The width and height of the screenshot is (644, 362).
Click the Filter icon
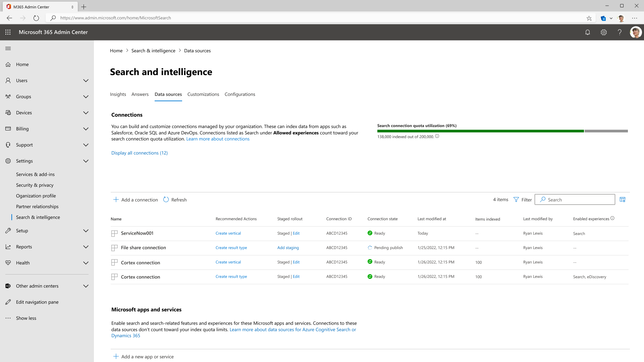coord(516,199)
